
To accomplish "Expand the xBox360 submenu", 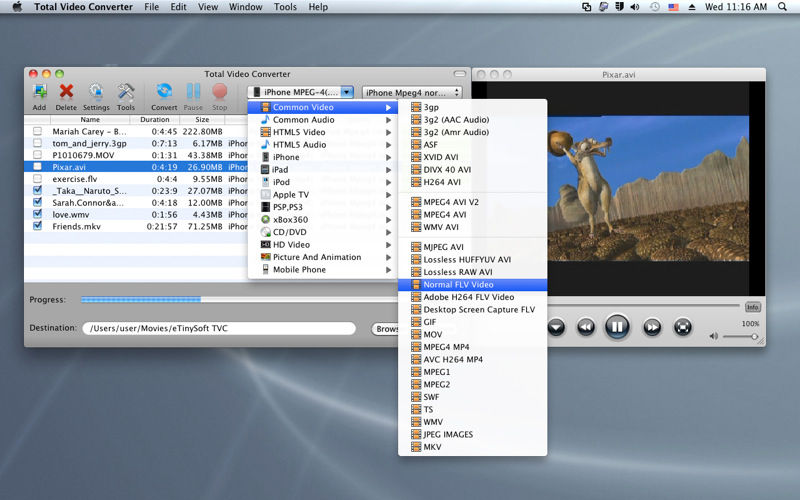I will pos(322,219).
